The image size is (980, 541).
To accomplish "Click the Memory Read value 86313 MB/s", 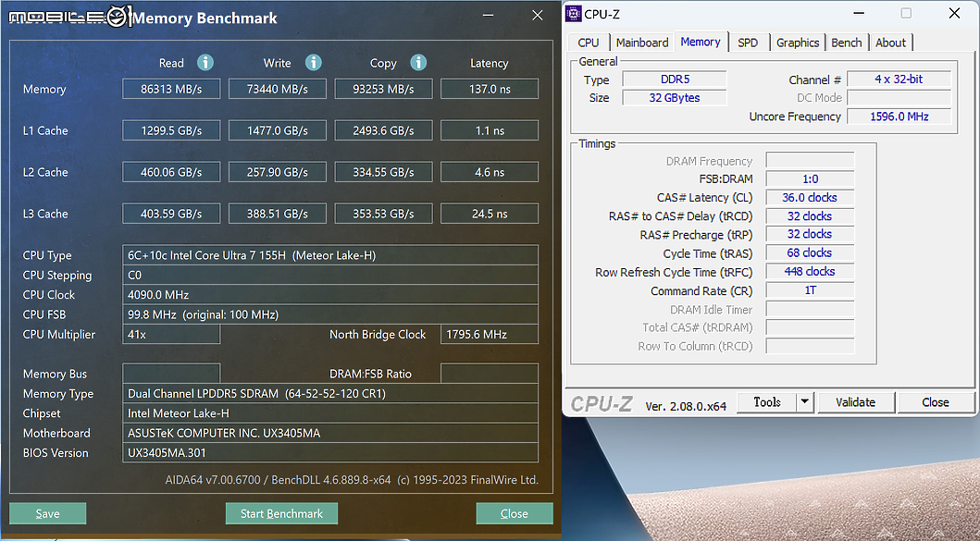I will coord(171,89).
